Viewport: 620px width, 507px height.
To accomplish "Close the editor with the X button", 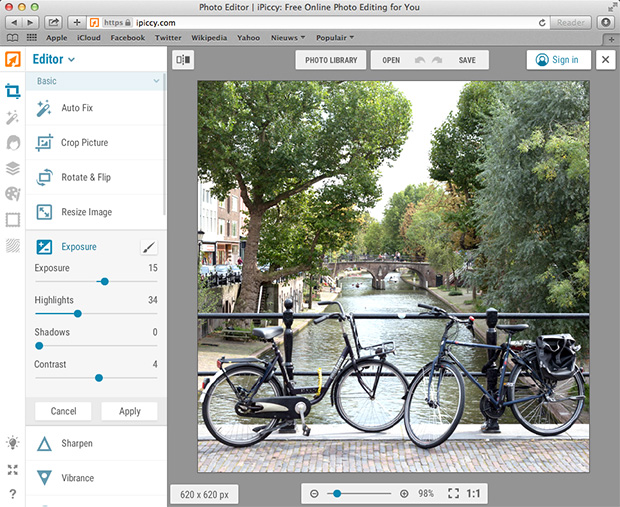I will coord(605,60).
